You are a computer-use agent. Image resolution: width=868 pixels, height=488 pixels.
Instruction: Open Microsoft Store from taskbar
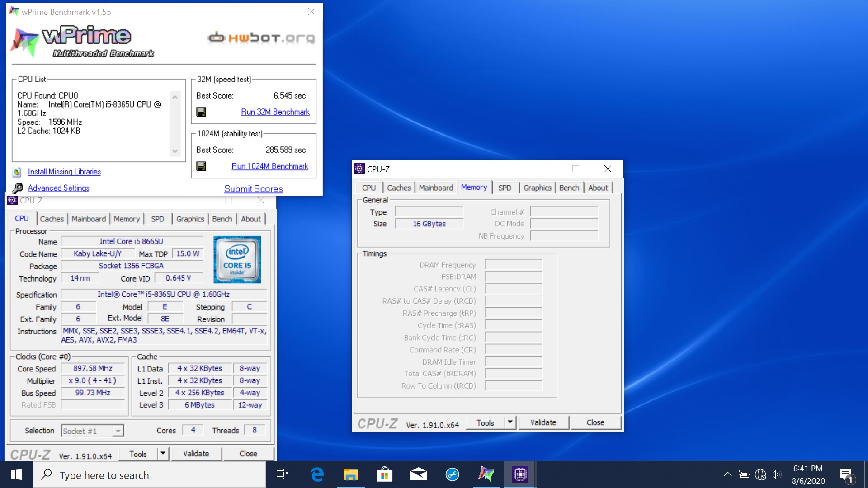click(x=385, y=474)
